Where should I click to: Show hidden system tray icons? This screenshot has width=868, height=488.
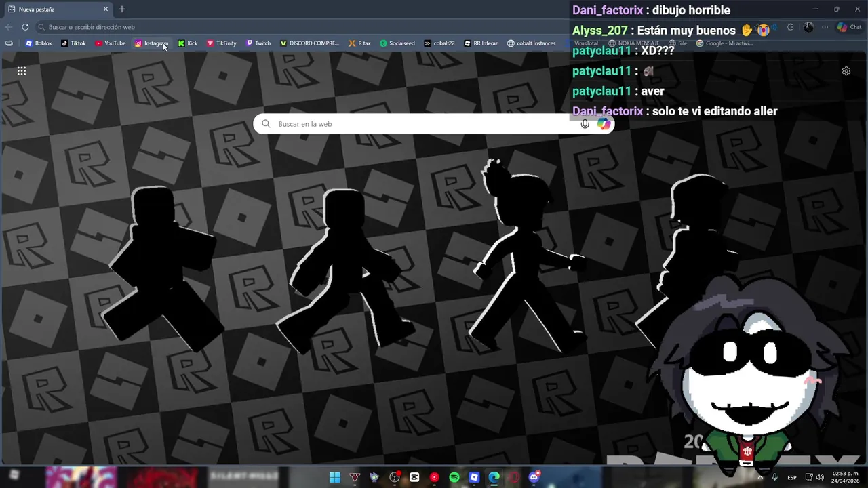[760, 477]
